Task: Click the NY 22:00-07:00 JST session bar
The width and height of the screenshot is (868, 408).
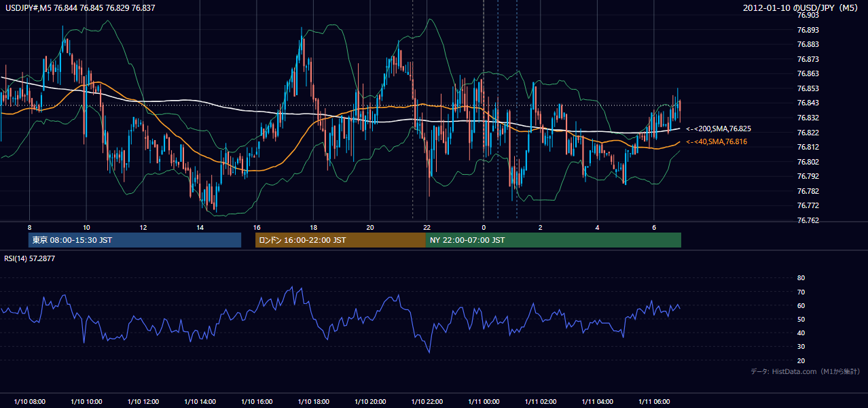Action: point(554,240)
